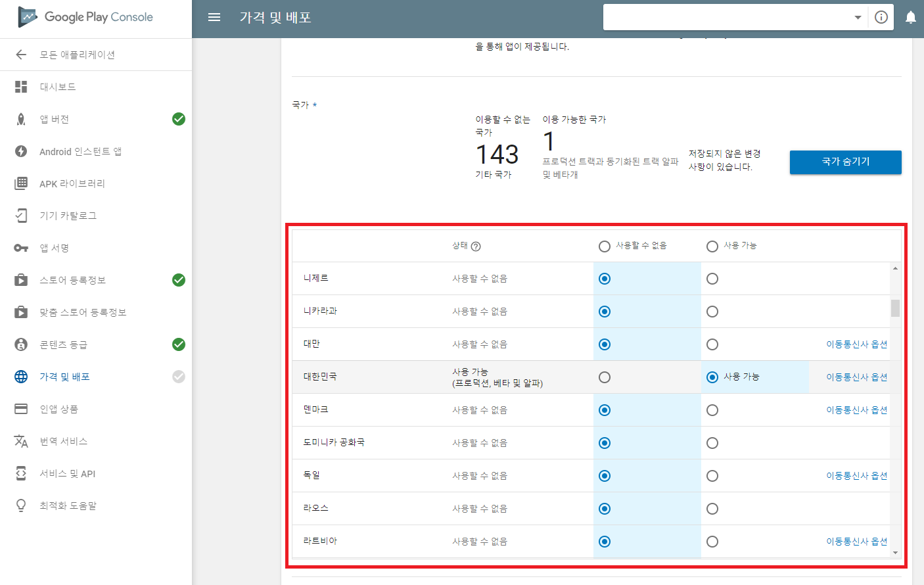Open the hamburger navigation menu
The height and width of the screenshot is (585, 924).
tap(214, 17)
